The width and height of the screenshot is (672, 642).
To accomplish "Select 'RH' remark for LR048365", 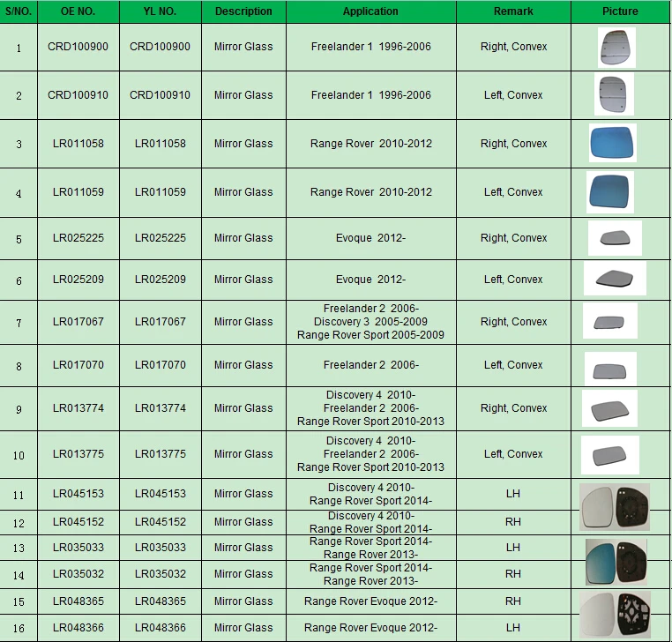I will click(x=513, y=601).
